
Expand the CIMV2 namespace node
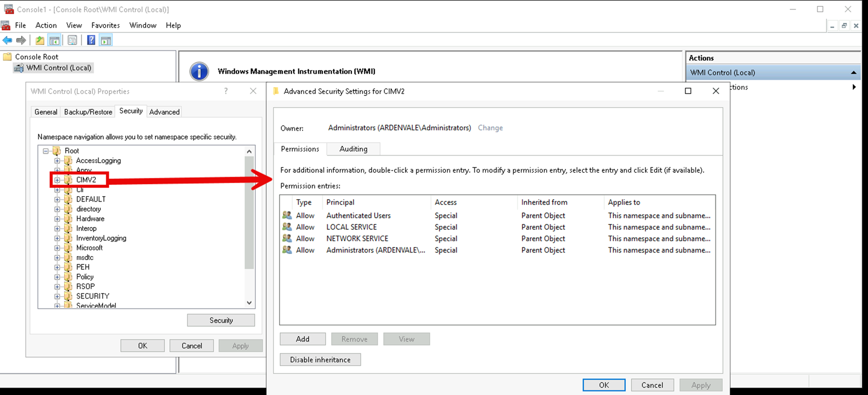click(x=57, y=180)
